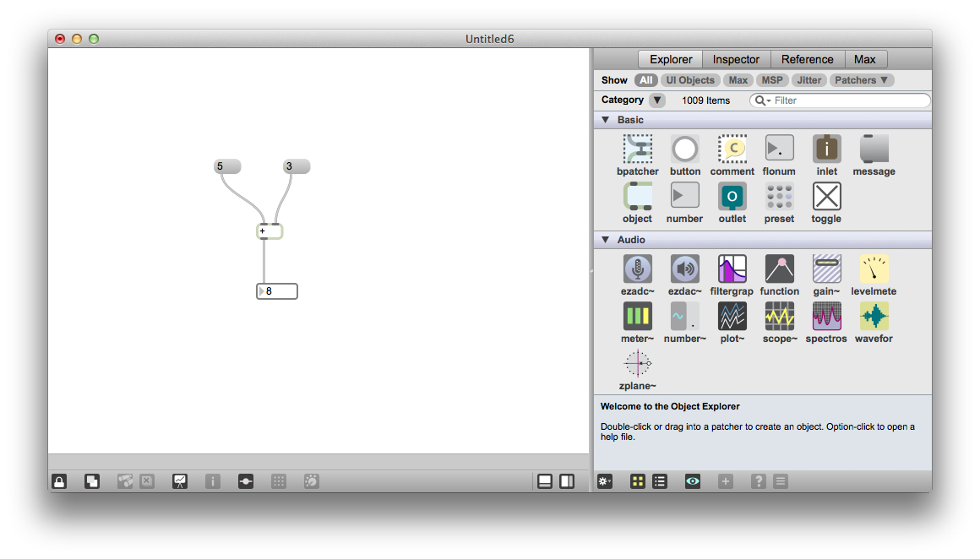Click the message box containing 3
The image size is (980, 559).
coord(297,166)
